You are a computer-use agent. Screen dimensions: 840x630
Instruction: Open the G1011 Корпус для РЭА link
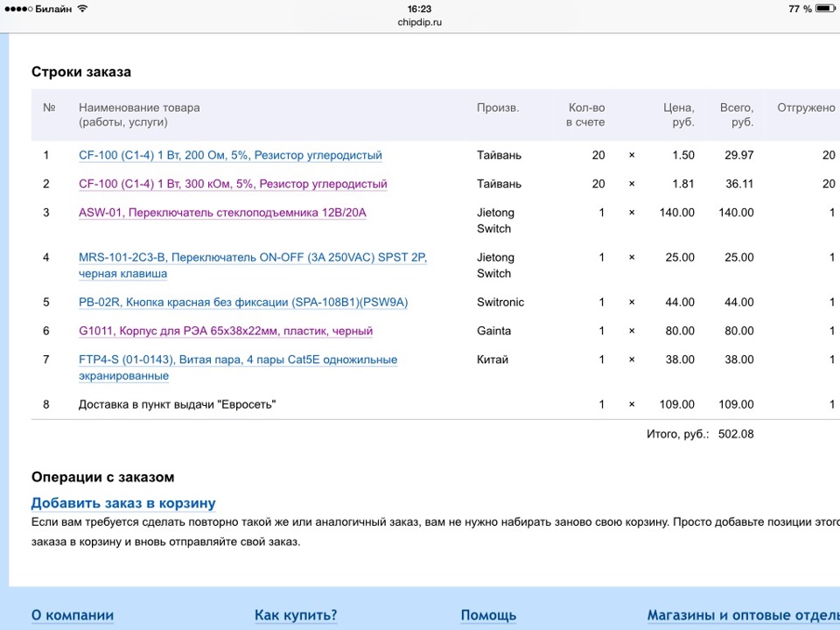226,331
